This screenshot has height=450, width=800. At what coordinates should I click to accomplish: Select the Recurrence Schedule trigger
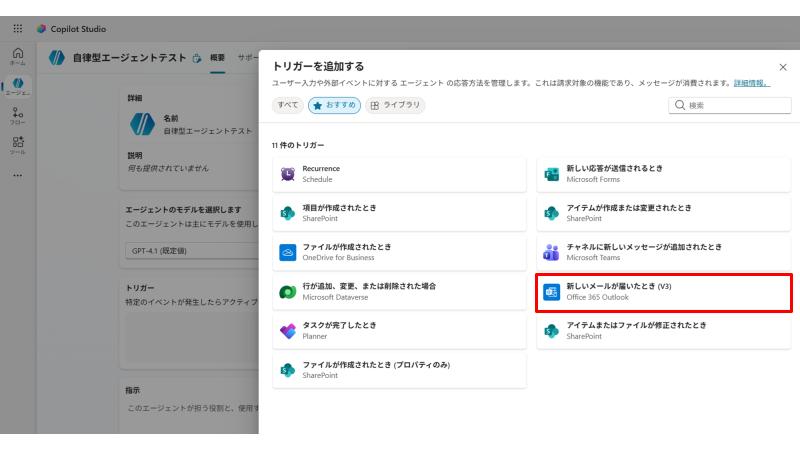[x=399, y=174]
